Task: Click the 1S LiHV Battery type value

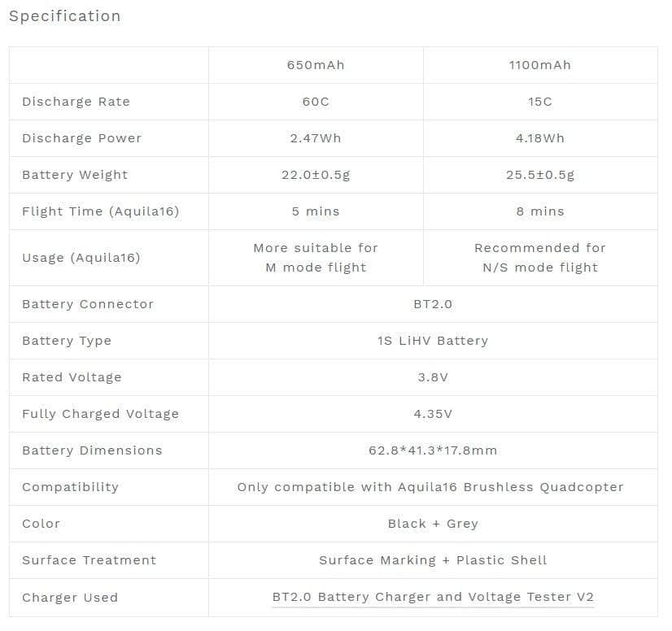Action: (x=433, y=341)
